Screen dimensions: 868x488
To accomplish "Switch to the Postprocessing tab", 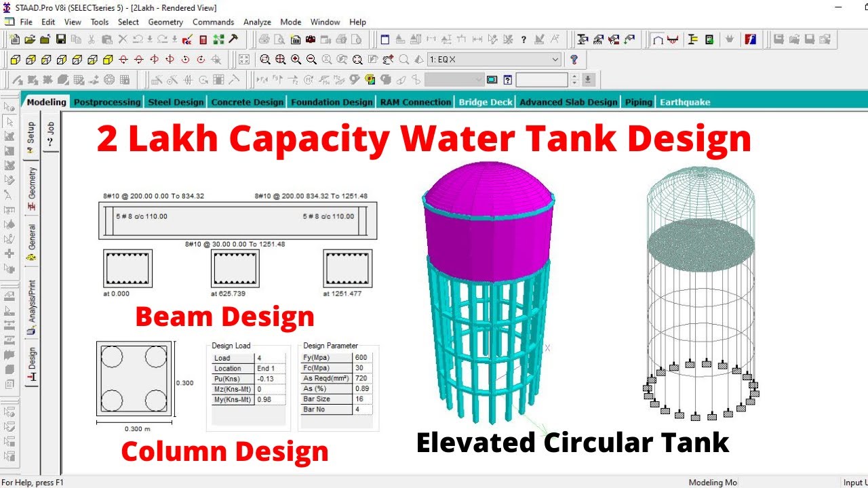I will [107, 102].
